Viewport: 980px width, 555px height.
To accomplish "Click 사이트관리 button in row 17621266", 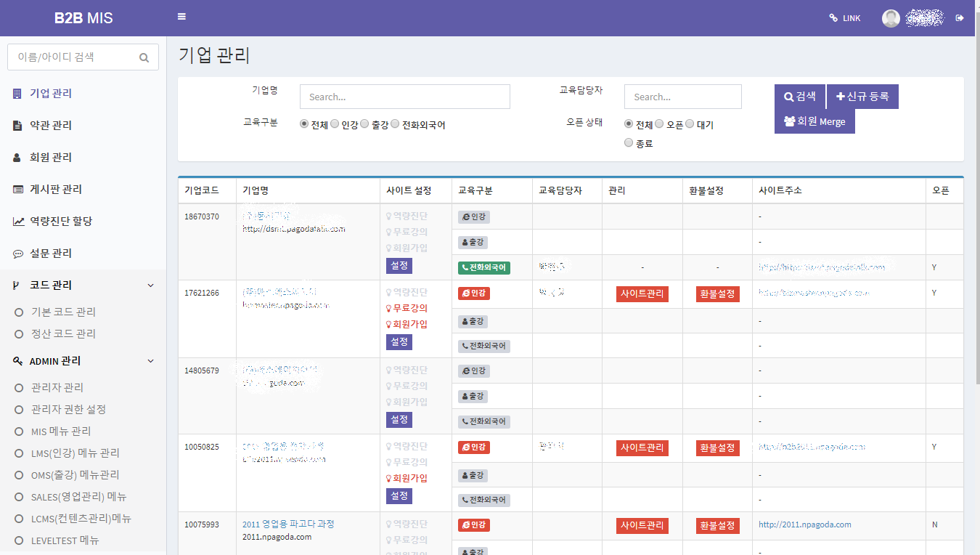I will click(x=642, y=294).
